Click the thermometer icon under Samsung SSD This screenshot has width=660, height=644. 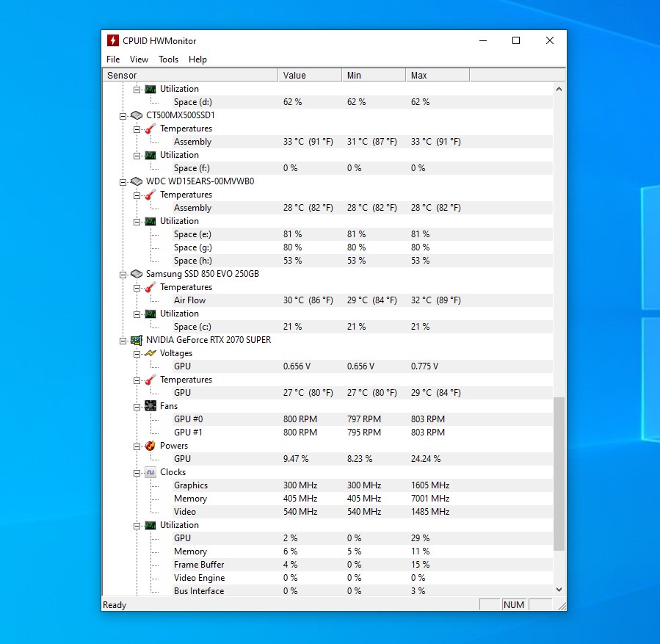pos(151,287)
